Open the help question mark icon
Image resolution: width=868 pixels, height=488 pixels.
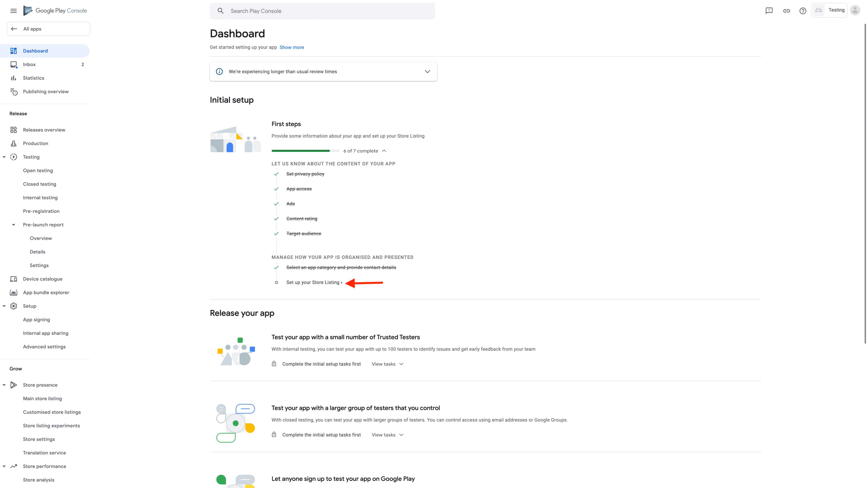pyautogui.click(x=803, y=11)
